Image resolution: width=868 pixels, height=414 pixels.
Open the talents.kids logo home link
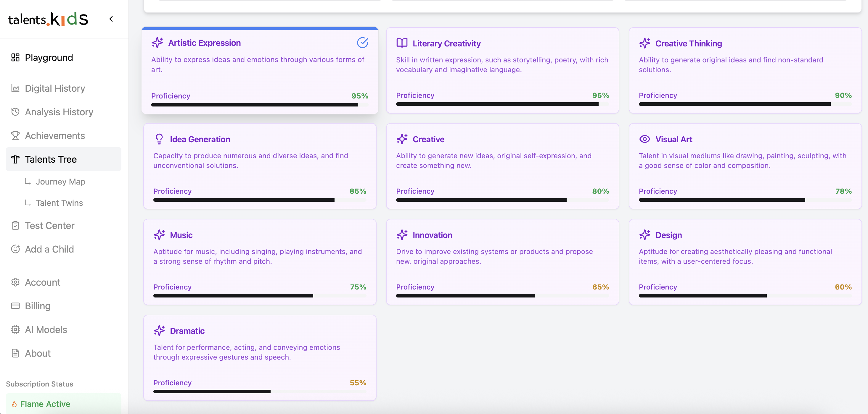point(48,19)
